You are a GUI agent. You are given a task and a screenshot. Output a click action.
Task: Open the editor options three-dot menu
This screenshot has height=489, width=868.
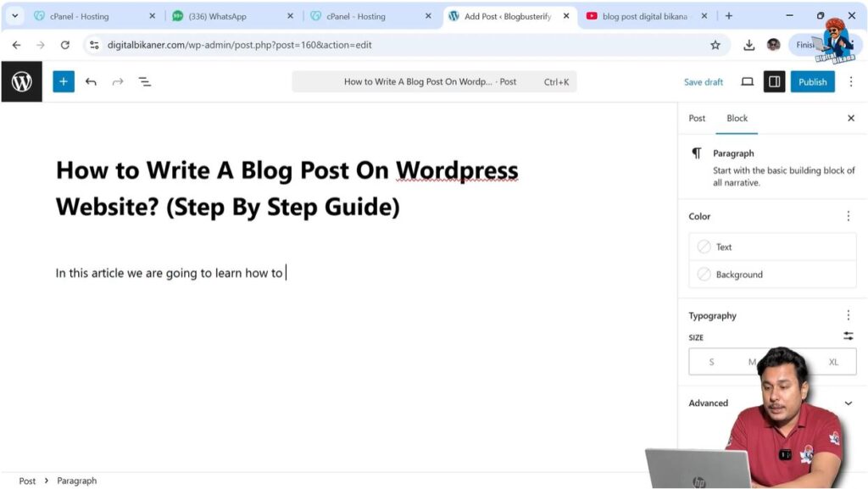(x=851, y=81)
